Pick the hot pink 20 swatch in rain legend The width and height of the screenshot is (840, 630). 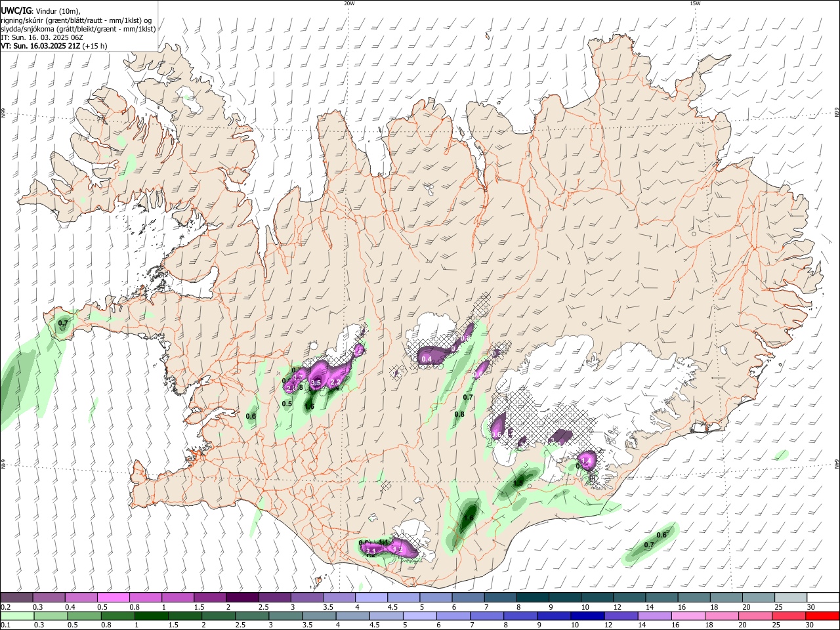point(755,616)
